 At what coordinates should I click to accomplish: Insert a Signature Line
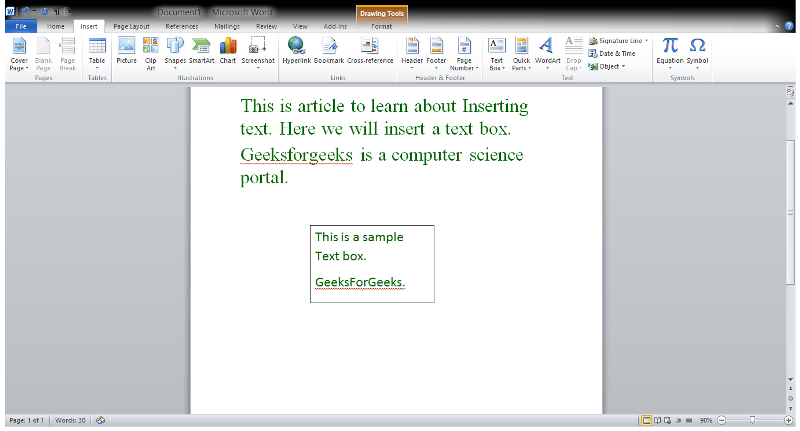618,41
